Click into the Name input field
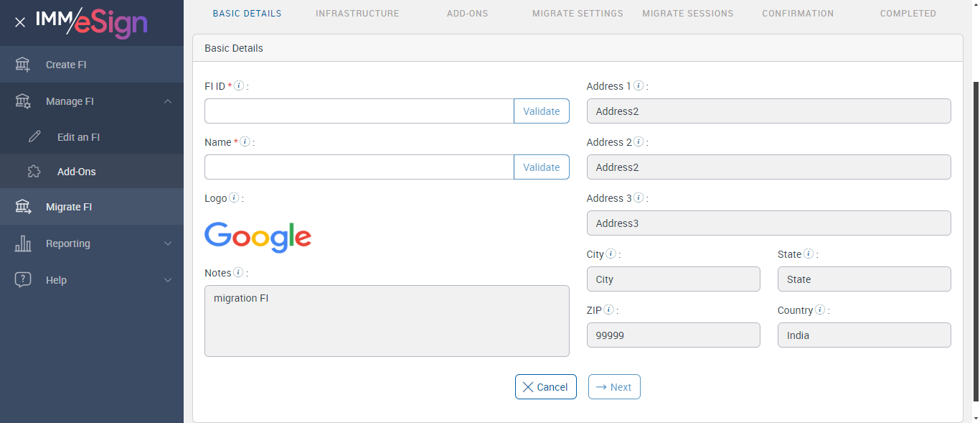Image resolution: width=980 pixels, height=423 pixels. pos(359,167)
